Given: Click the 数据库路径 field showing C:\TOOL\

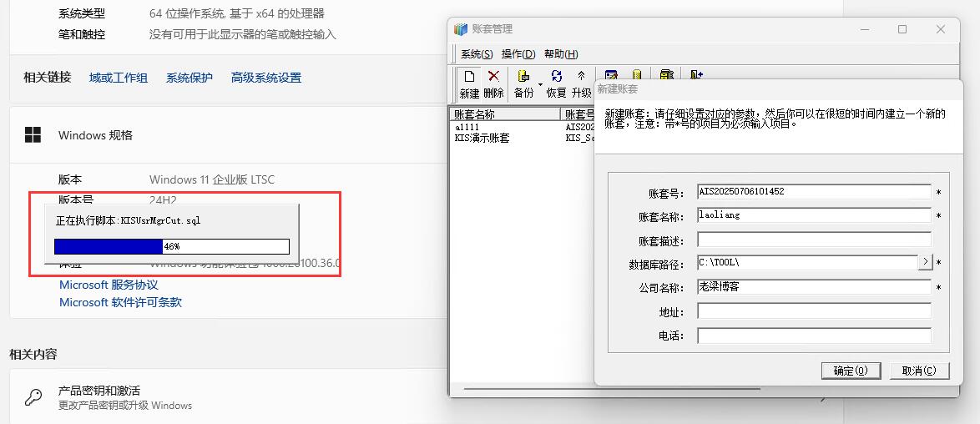Looking at the screenshot, I should 807,263.
